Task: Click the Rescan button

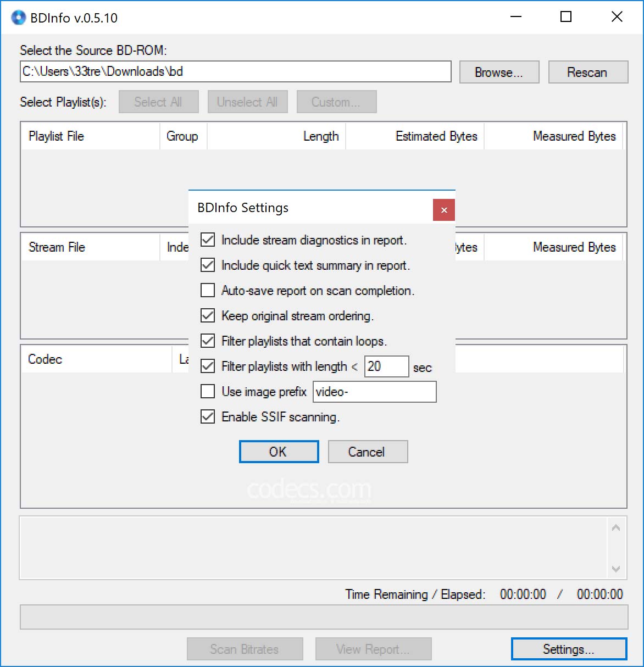Action: 588,72
